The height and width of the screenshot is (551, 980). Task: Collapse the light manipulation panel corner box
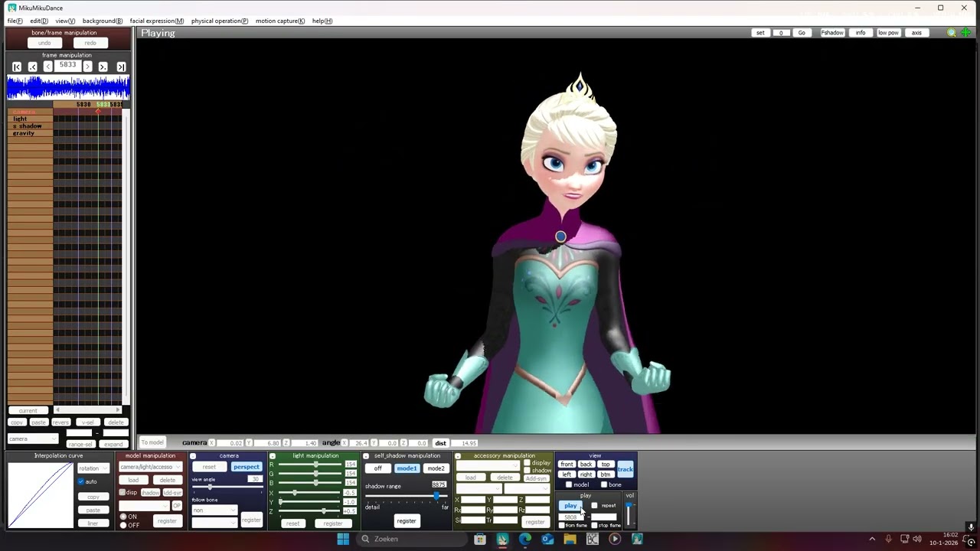click(272, 456)
